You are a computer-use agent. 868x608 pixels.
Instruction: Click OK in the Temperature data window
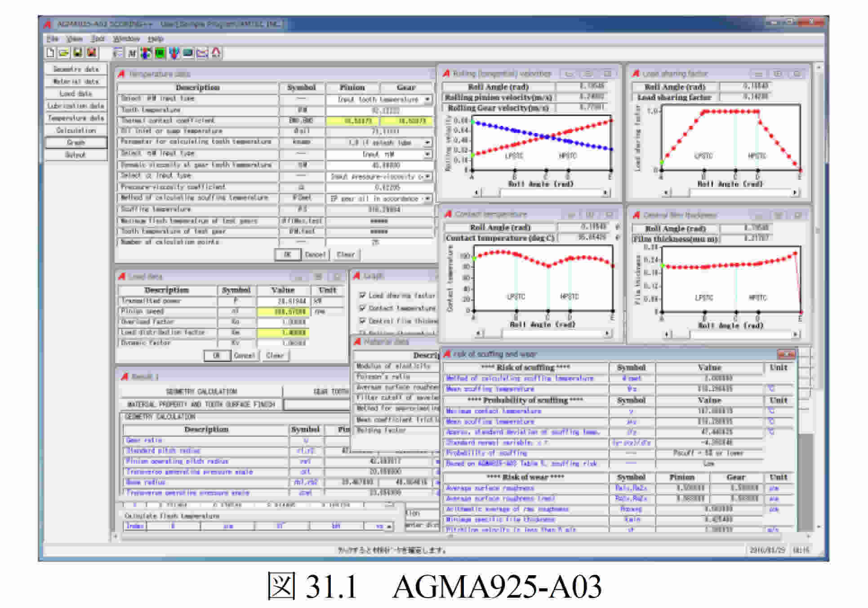click(x=287, y=254)
